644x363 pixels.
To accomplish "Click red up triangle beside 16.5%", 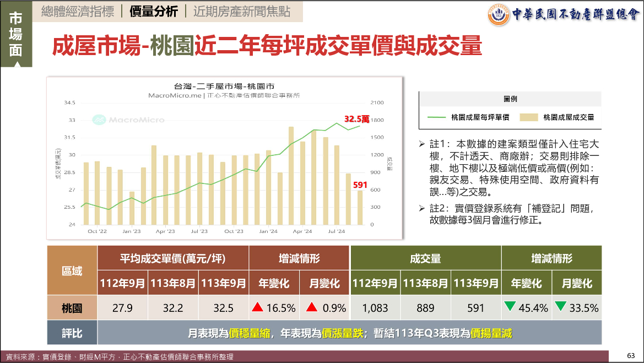I will 257,308.
